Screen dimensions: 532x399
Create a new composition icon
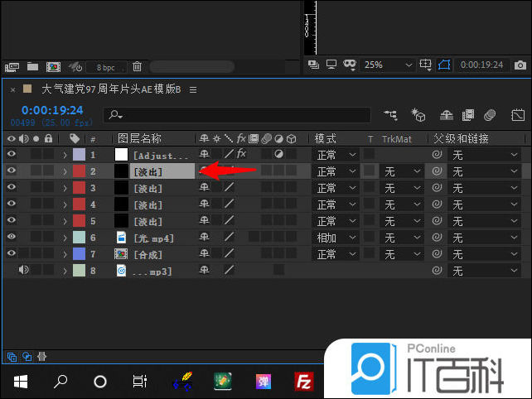tap(53, 67)
